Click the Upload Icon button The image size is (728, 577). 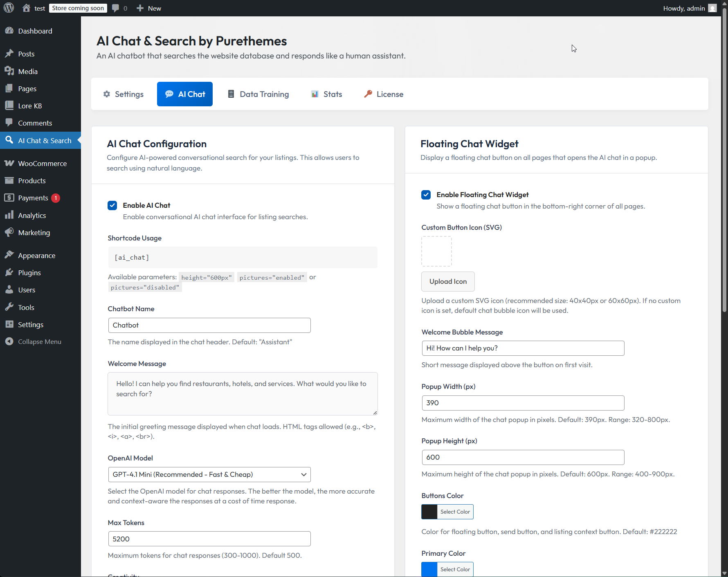click(x=448, y=281)
